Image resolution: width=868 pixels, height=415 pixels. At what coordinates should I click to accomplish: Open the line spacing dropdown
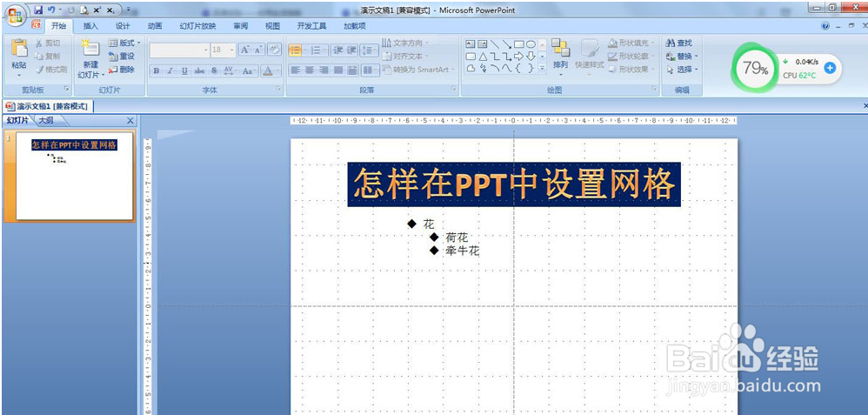click(368, 50)
